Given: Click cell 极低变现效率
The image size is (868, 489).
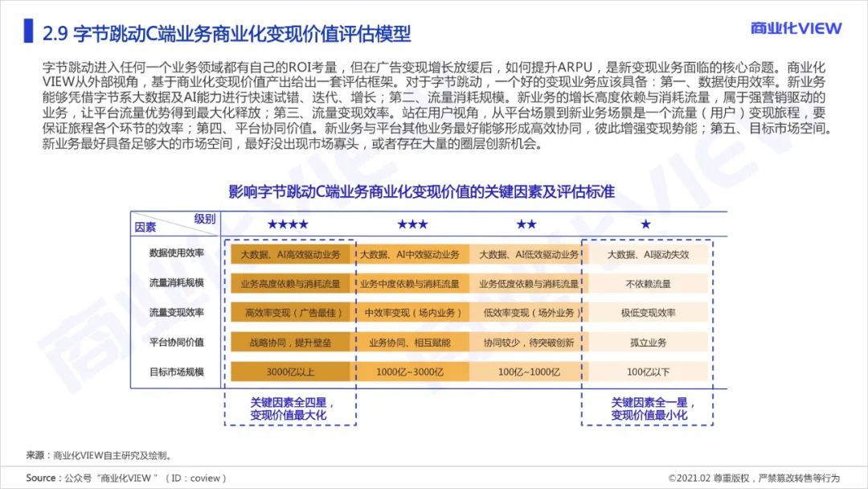Looking at the screenshot, I should point(649,313).
